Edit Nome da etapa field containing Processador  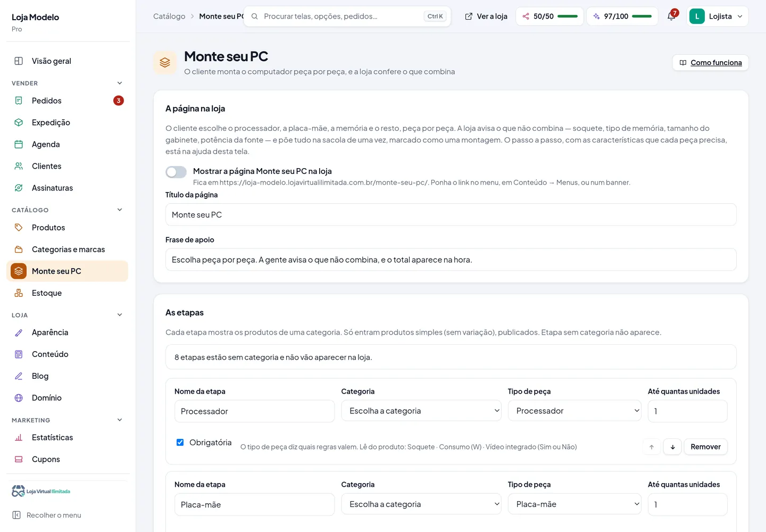pos(254,411)
